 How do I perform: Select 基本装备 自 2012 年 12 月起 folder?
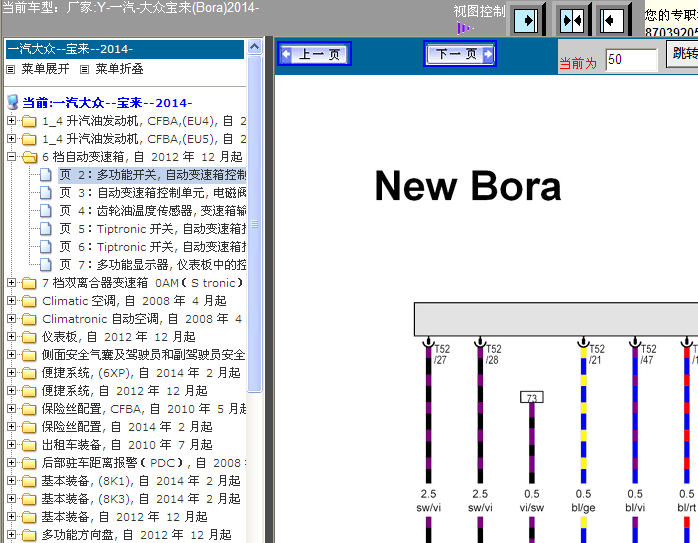coord(125,517)
